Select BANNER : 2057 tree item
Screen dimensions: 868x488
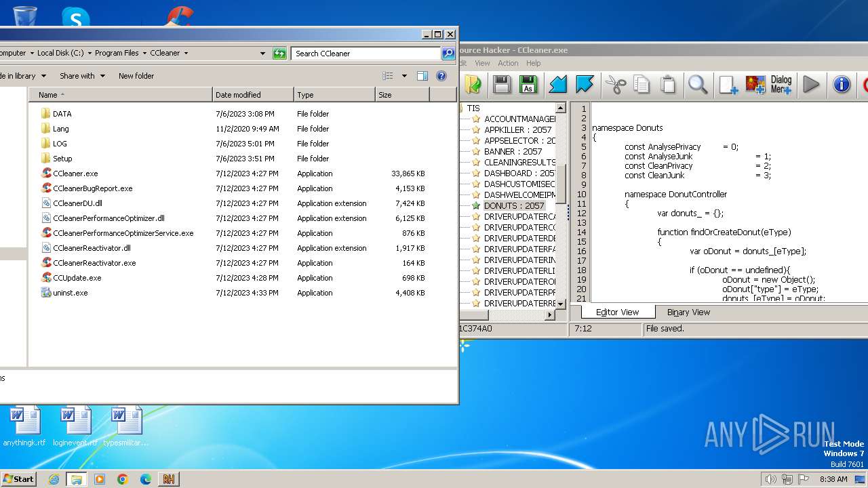(513, 152)
